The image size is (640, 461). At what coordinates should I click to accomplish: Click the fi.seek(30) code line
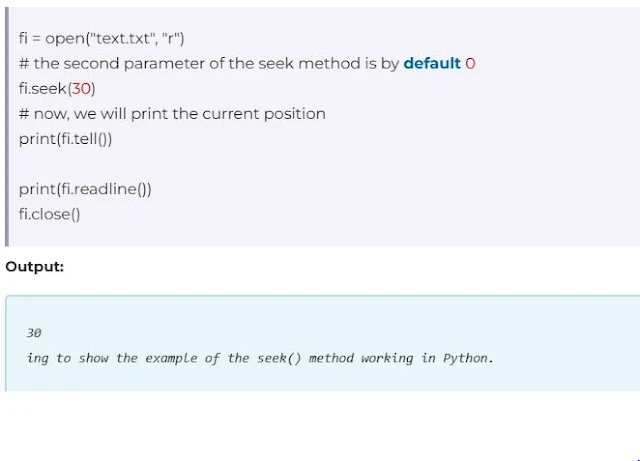[57, 88]
